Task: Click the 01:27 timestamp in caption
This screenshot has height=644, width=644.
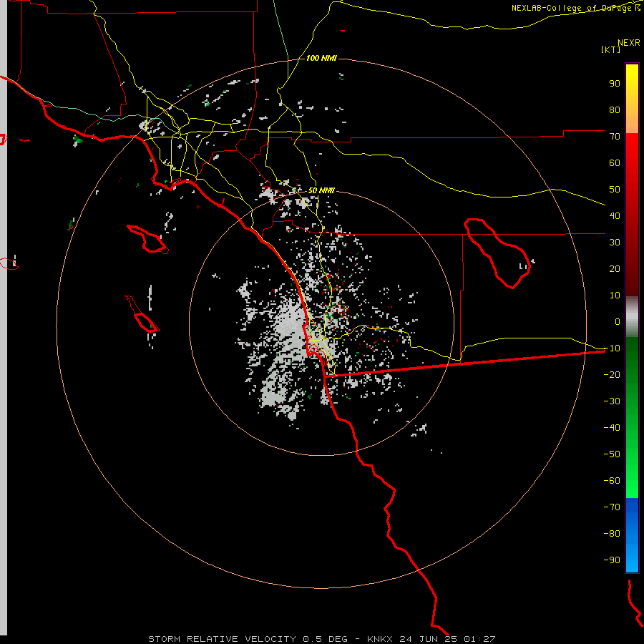Action: [479, 639]
